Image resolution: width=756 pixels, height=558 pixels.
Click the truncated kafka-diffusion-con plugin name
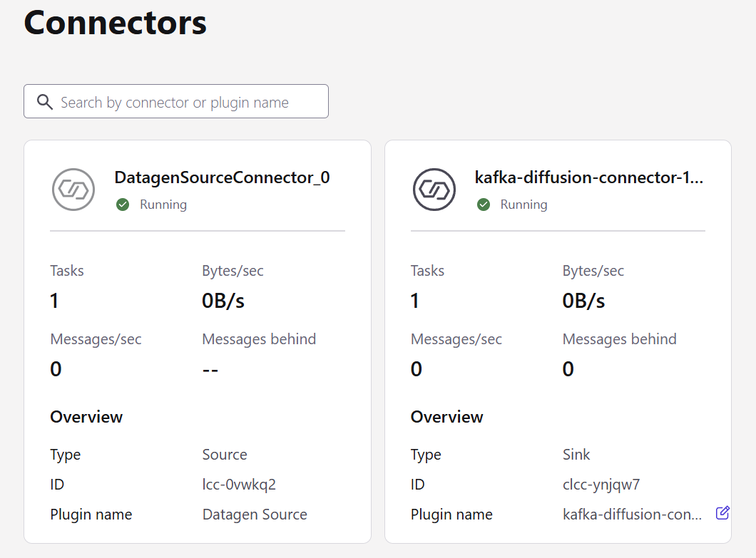(x=632, y=515)
